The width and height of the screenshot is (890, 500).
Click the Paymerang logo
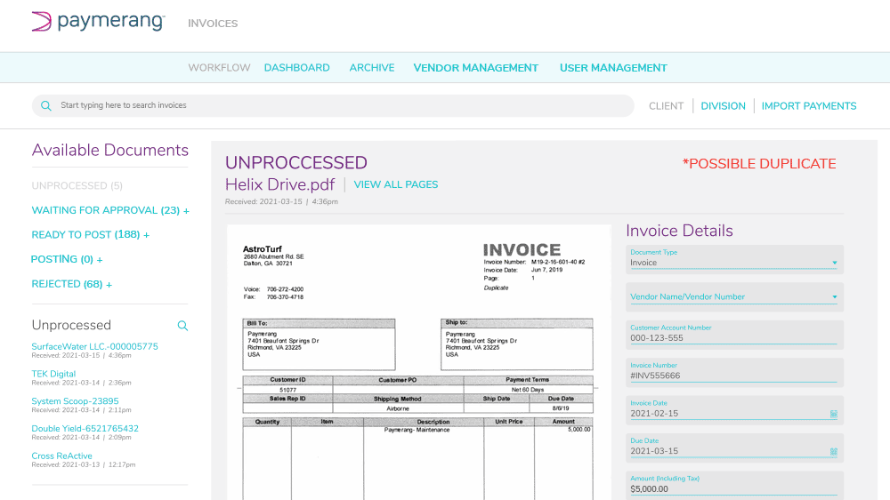click(x=98, y=22)
